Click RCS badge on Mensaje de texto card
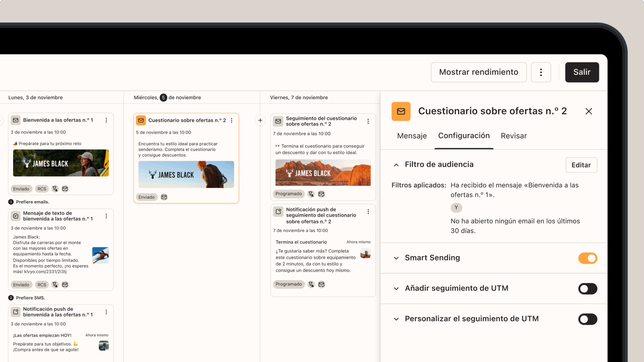 42,285
